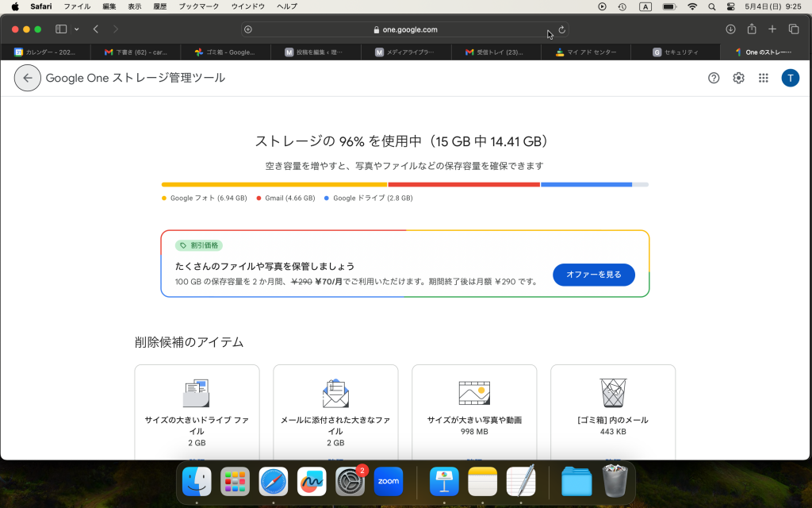Open the ブックマーク menu

pyautogui.click(x=199, y=6)
